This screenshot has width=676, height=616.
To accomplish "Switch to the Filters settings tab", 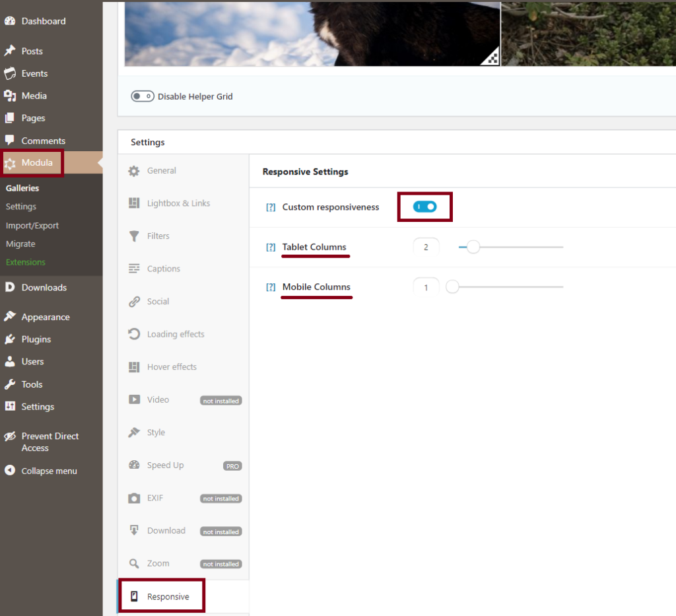I will pyautogui.click(x=159, y=236).
